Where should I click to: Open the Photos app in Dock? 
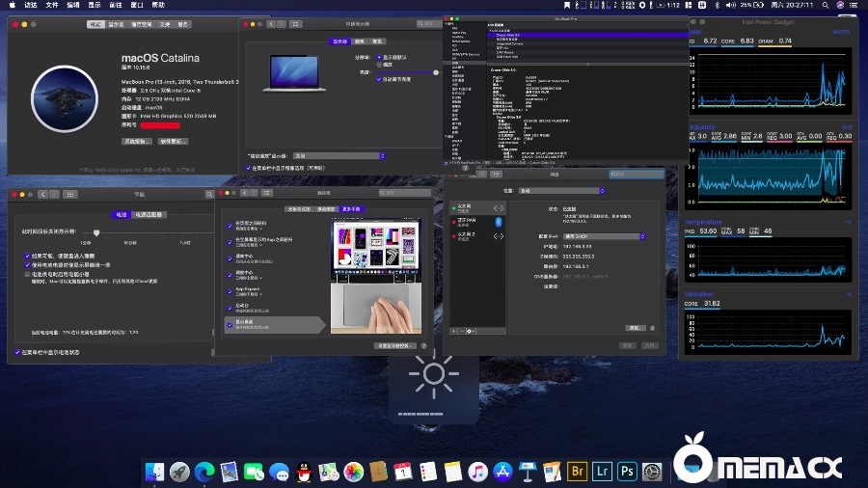click(354, 472)
